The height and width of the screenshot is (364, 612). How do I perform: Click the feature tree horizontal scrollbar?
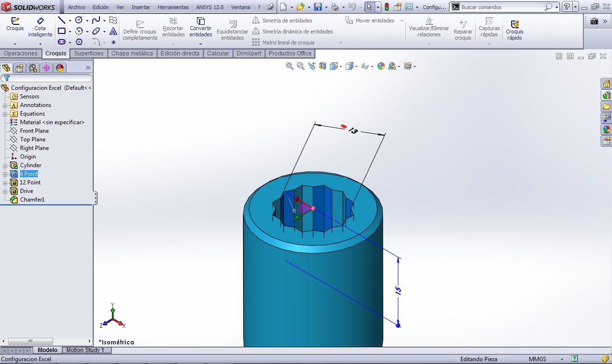click(46, 341)
